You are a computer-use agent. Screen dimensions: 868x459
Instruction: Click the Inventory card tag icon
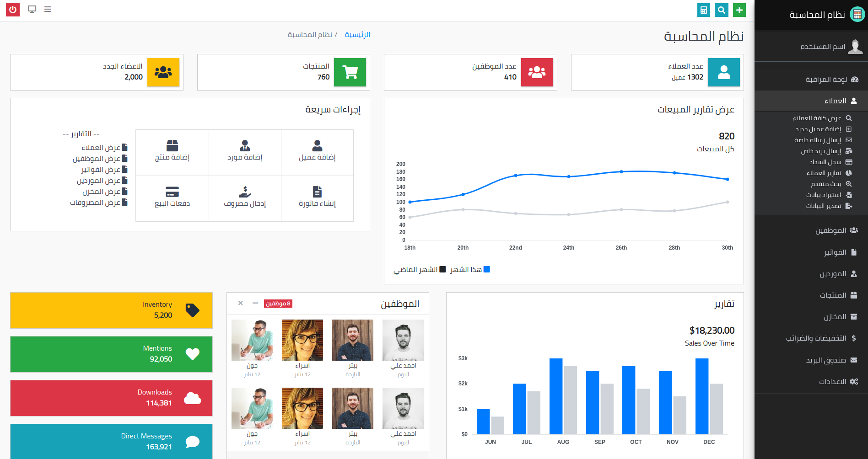pyautogui.click(x=193, y=310)
